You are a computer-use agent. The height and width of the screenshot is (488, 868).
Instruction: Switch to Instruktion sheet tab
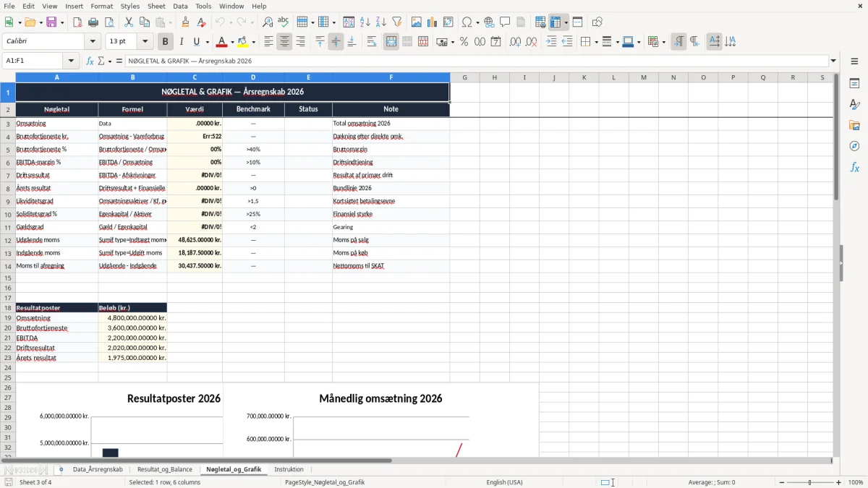pyautogui.click(x=289, y=469)
